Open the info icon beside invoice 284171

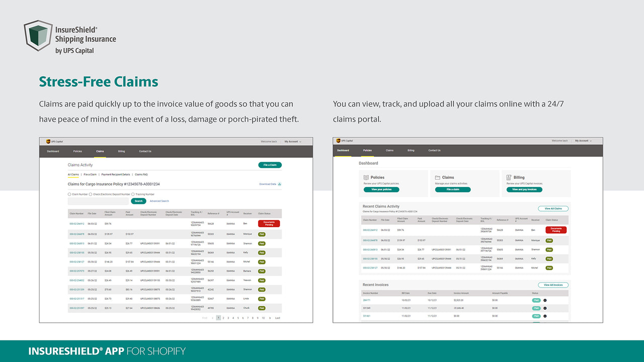(x=545, y=300)
